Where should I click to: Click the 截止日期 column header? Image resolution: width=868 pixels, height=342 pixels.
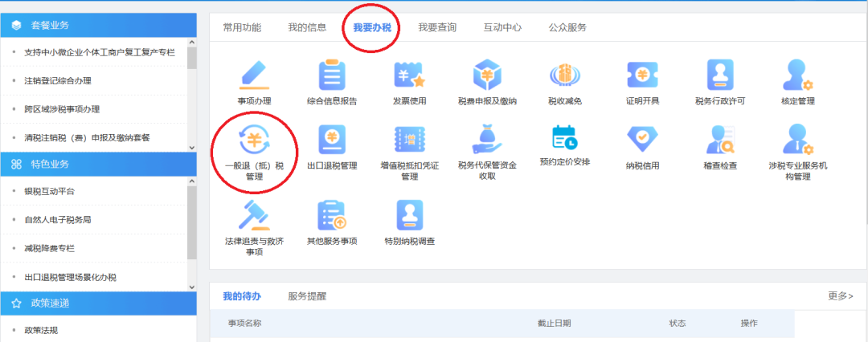pyautogui.click(x=554, y=324)
